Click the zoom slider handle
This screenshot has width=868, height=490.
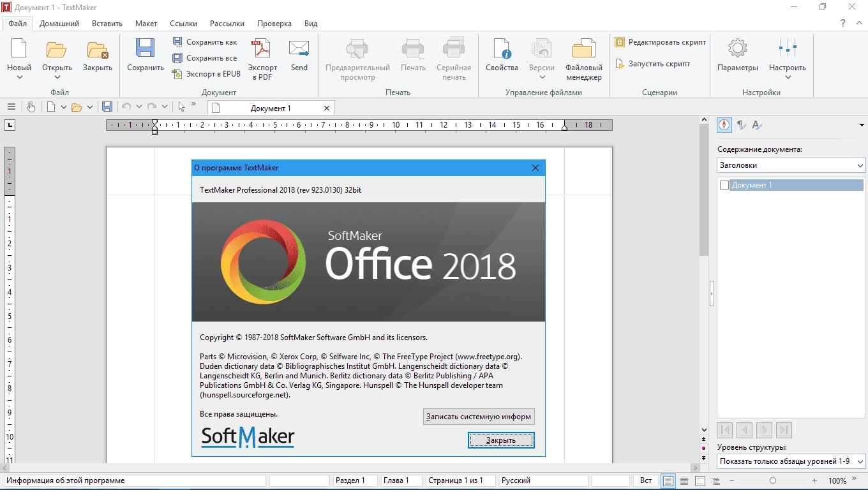pyautogui.click(x=773, y=480)
